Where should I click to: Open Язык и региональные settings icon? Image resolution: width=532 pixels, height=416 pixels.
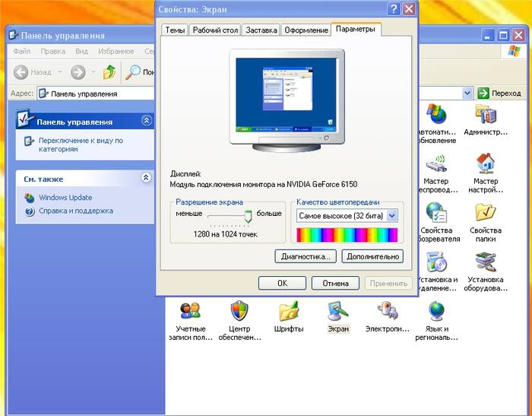click(437, 311)
